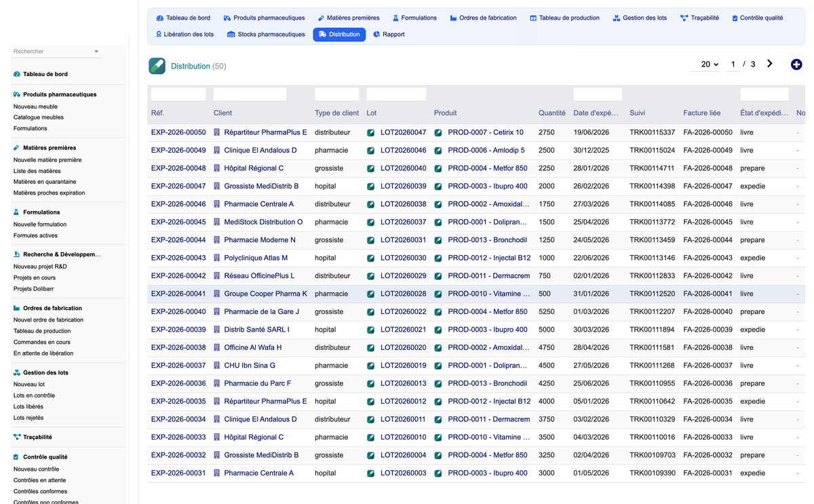
Task: Open Lots en contrôle in the sidebar
Action: point(34,395)
